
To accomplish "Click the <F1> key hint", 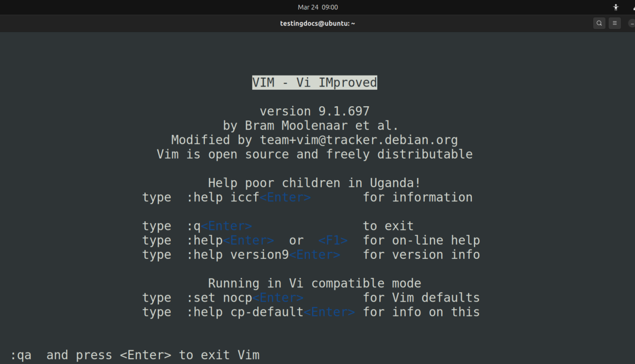I will (333, 240).
